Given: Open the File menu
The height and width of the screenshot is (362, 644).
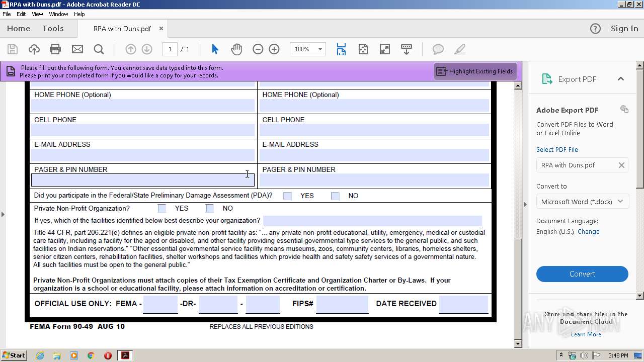Looking at the screenshot, I should [x=7, y=14].
